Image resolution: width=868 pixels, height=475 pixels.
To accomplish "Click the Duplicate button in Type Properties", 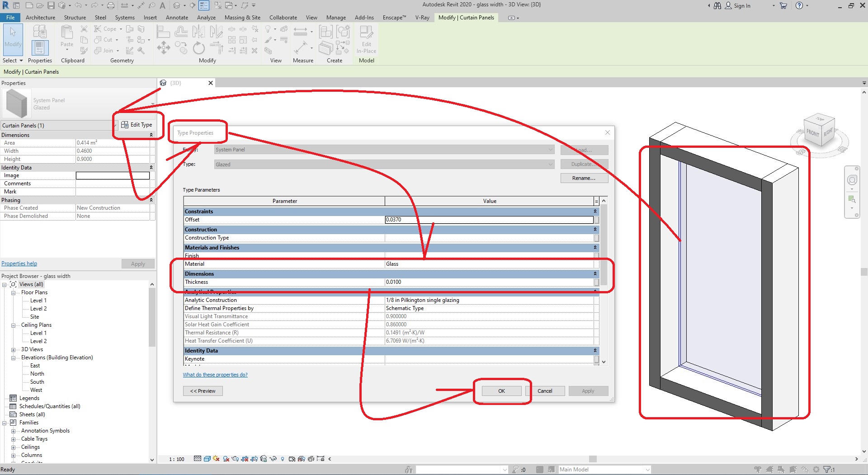I will (x=584, y=164).
